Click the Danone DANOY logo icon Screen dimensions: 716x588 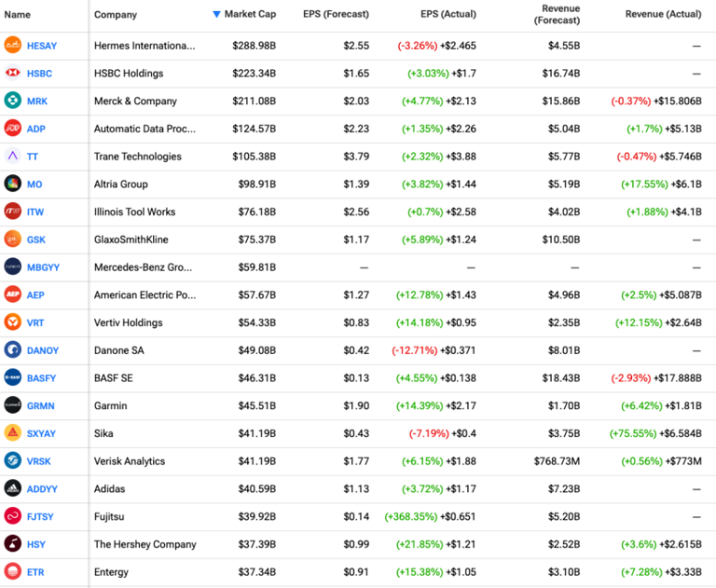[x=13, y=349]
